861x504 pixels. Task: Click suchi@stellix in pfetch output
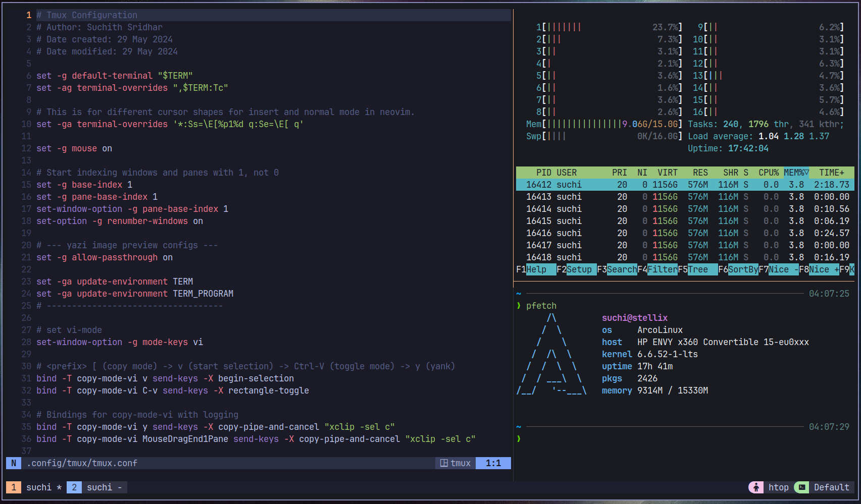[x=635, y=318]
